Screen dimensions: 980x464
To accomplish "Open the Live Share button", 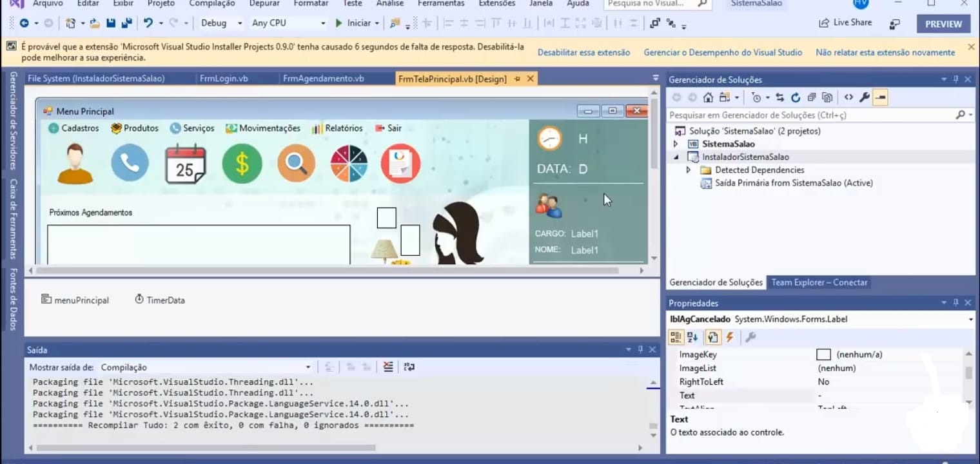I will (845, 23).
